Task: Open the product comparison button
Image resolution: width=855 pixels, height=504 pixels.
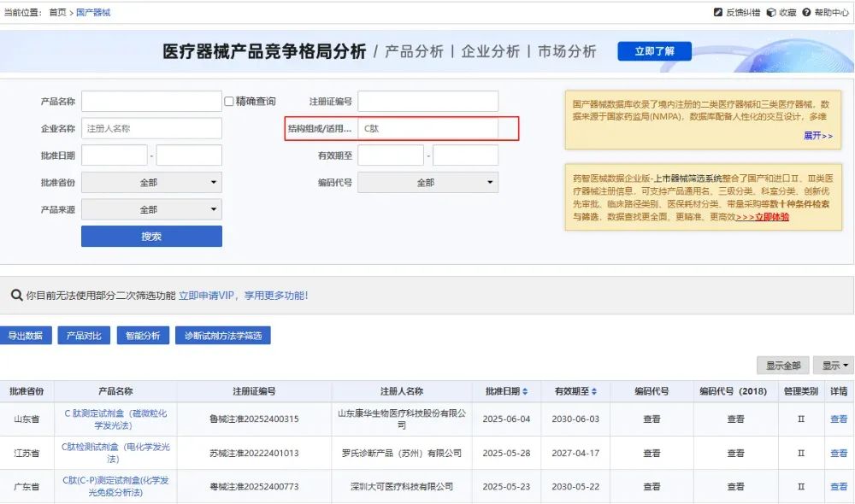Action: pyautogui.click(x=84, y=336)
